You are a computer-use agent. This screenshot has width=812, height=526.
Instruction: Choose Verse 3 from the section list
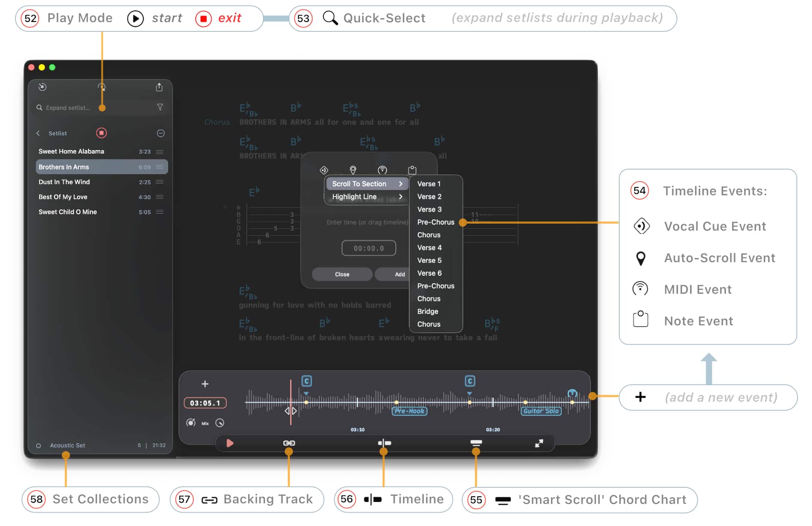pyautogui.click(x=429, y=209)
